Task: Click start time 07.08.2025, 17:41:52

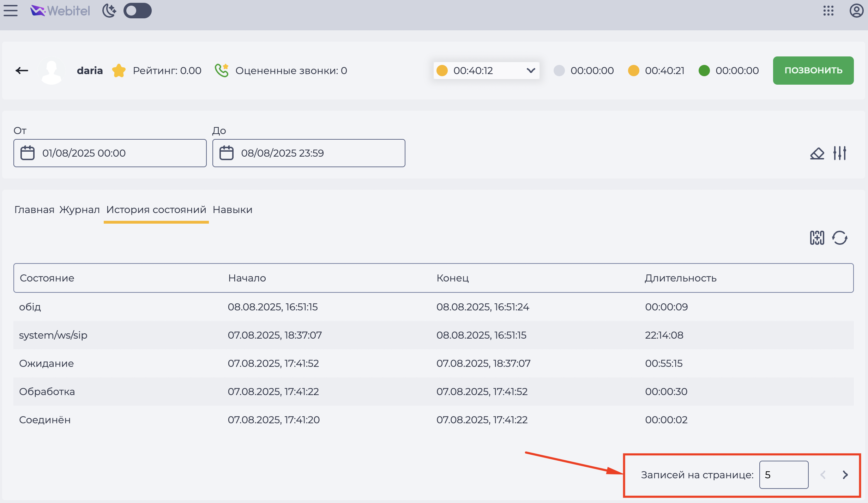Action: pos(273,363)
